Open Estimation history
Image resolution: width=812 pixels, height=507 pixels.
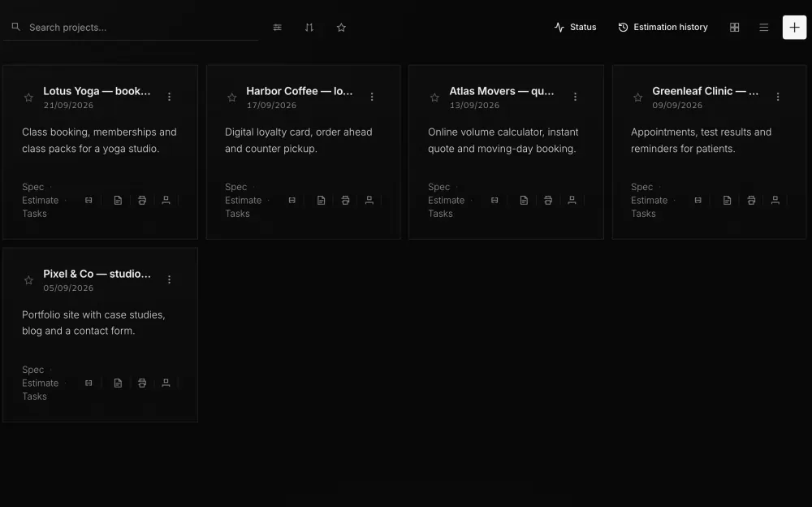[663, 27]
